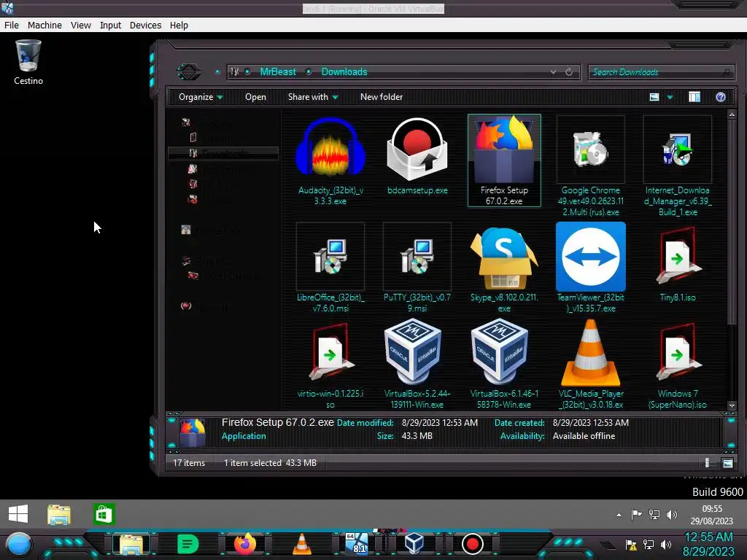
Task: Open the volume control in Windows 8.1 tray
Action: coord(672,515)
